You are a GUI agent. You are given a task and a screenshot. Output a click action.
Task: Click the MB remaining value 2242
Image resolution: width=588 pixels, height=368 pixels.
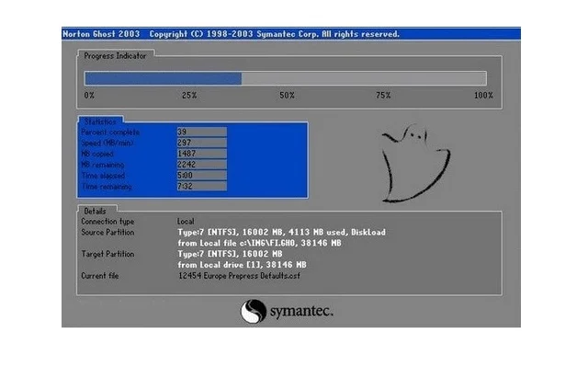point(202,165)
